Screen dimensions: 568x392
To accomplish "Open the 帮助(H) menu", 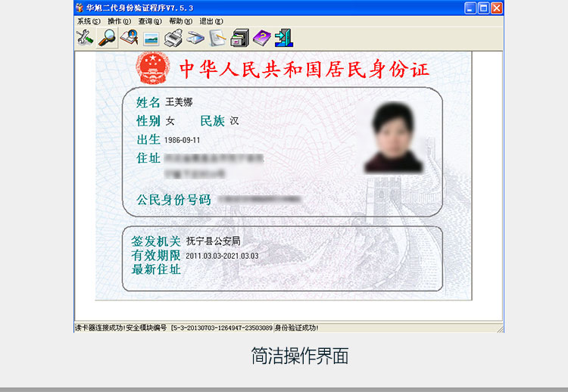I will (x=180, y=21).
